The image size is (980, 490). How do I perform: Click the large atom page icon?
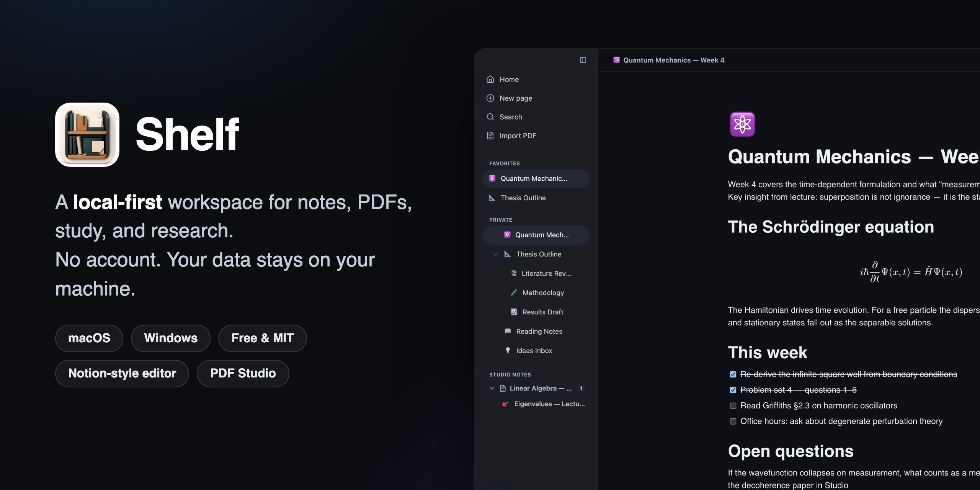pyautogui.click(x=742, y=124)
